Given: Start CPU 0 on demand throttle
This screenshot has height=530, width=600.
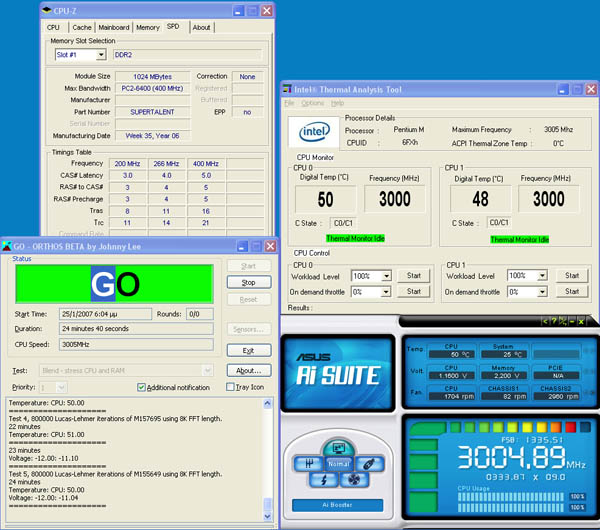Looking at the screenshot, I should click(414, 292).
